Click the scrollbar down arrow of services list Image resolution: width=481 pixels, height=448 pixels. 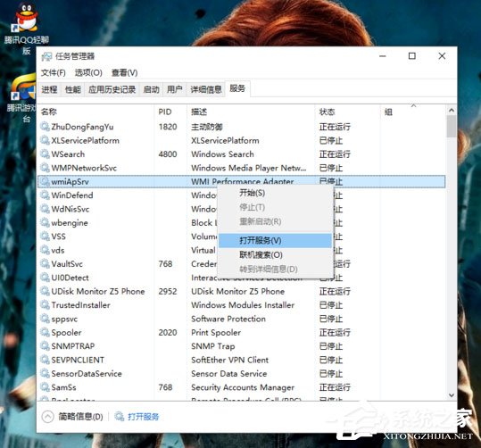tap(452, 395)
